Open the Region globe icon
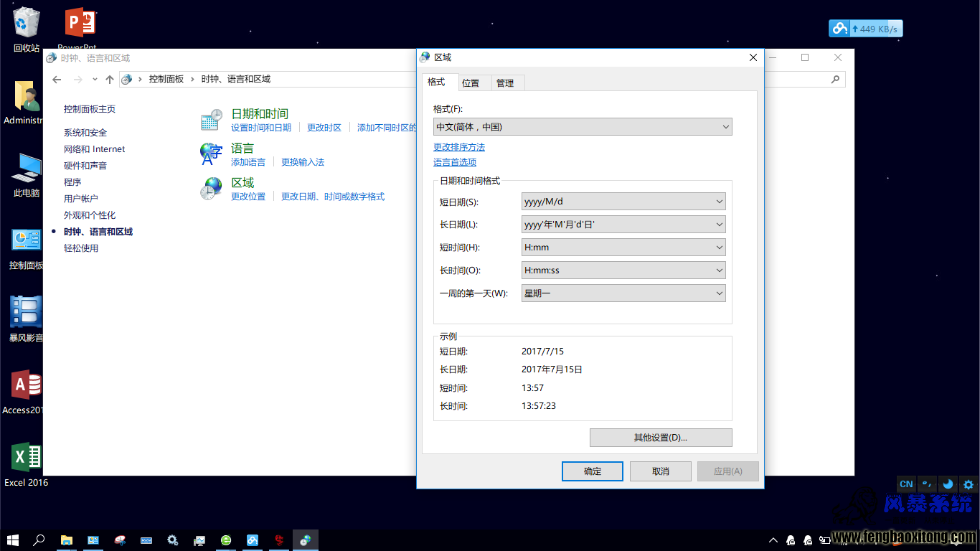Viewport: 980px width, 551px height. [211, 189]
